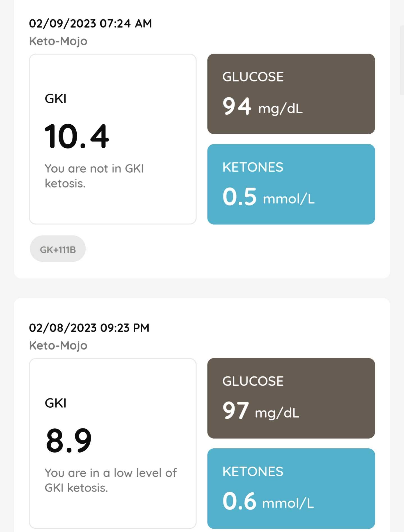The height and width of the screenshot is (532, 404).
Task: Select the Ketones 0.6 mmol/L tile
Action: [291, 488]
